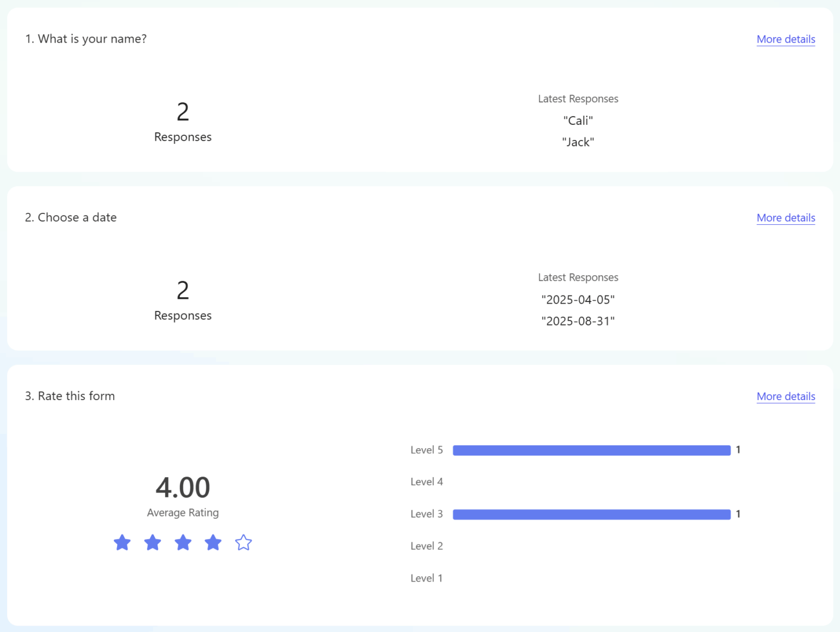Click the Level 5 rating bar
840x632 pixels.
(x=591, y=450)
